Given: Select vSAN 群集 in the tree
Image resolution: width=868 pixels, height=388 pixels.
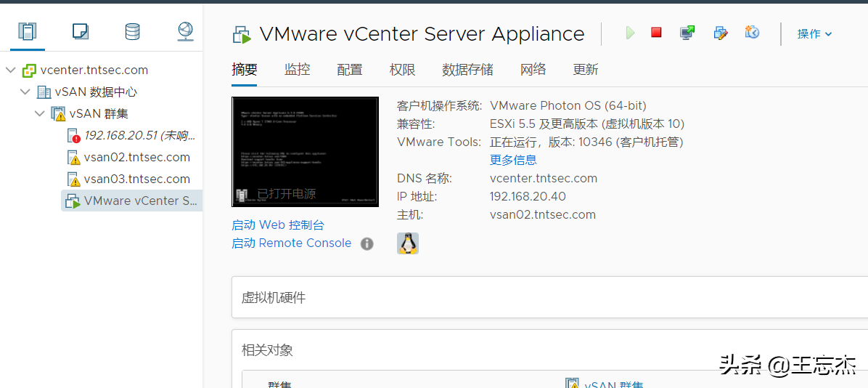Looking at the screenshot, I should pyautogui.click(x=99, y=113).
